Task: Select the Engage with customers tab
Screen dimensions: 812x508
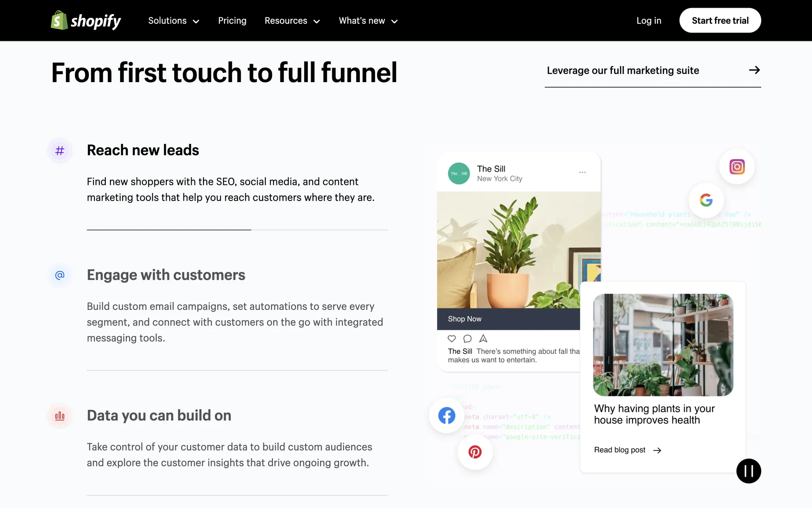Action: tap(166, 275)
